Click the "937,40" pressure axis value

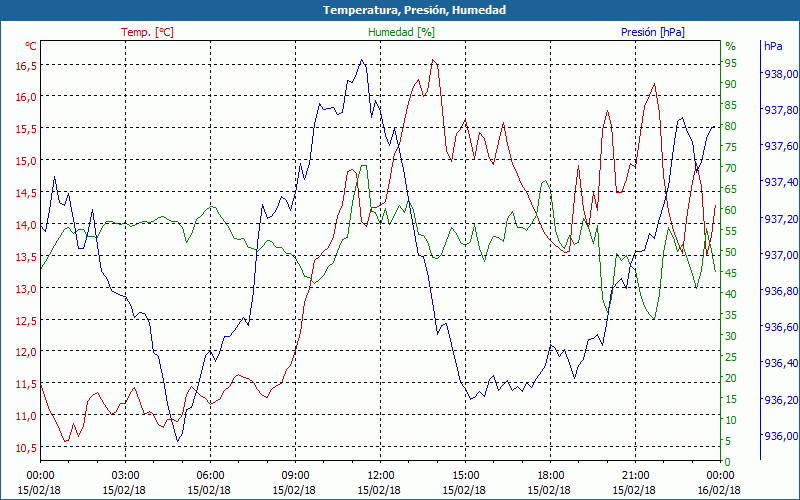[x=781, y=182]
